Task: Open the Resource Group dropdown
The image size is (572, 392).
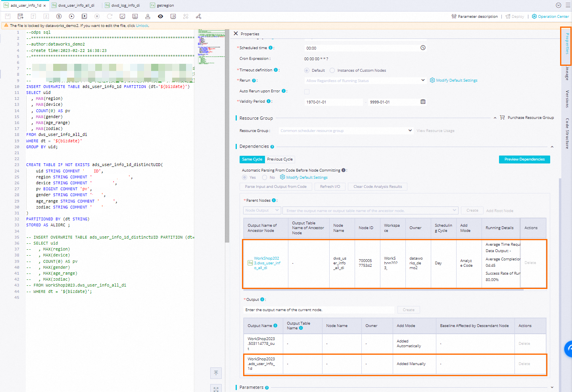Action: 346,131
